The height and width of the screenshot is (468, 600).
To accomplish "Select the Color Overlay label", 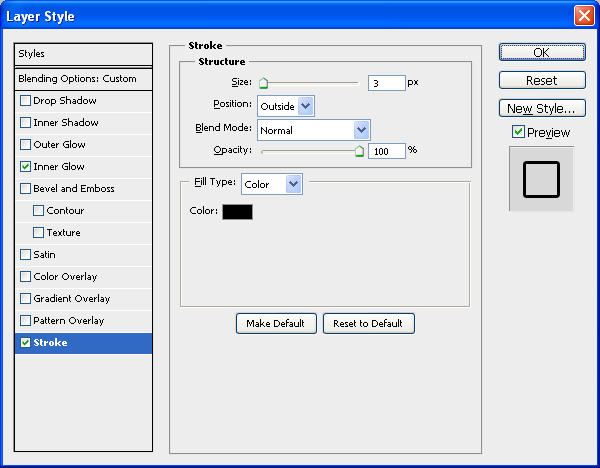I will (x=65, y=277).
